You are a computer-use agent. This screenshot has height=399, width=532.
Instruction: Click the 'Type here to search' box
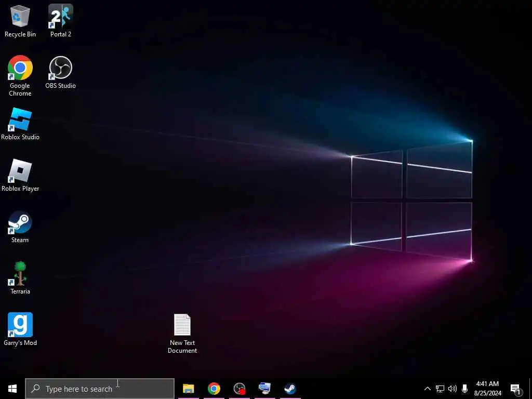pyautogui.click(x=100, y=389)
